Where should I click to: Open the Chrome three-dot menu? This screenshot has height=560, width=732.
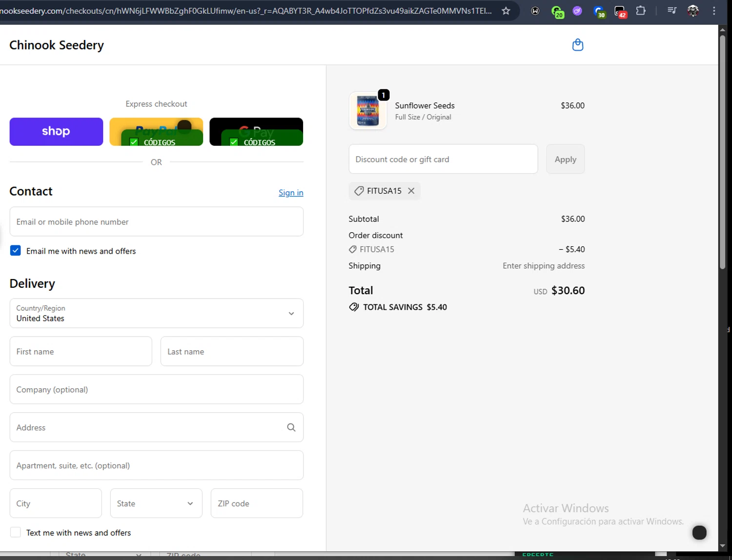click(x=714, y=11)
